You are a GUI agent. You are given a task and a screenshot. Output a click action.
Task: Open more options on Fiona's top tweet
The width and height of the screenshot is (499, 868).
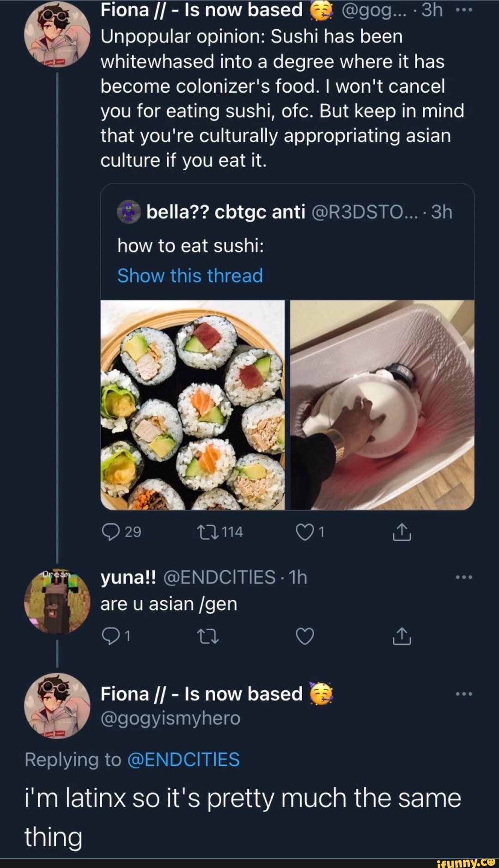[x=463, y=10]
